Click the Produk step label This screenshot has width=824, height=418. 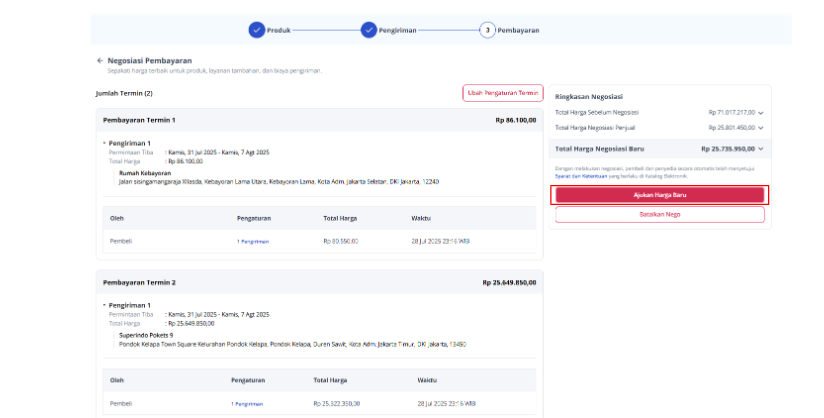pos(279,30)
